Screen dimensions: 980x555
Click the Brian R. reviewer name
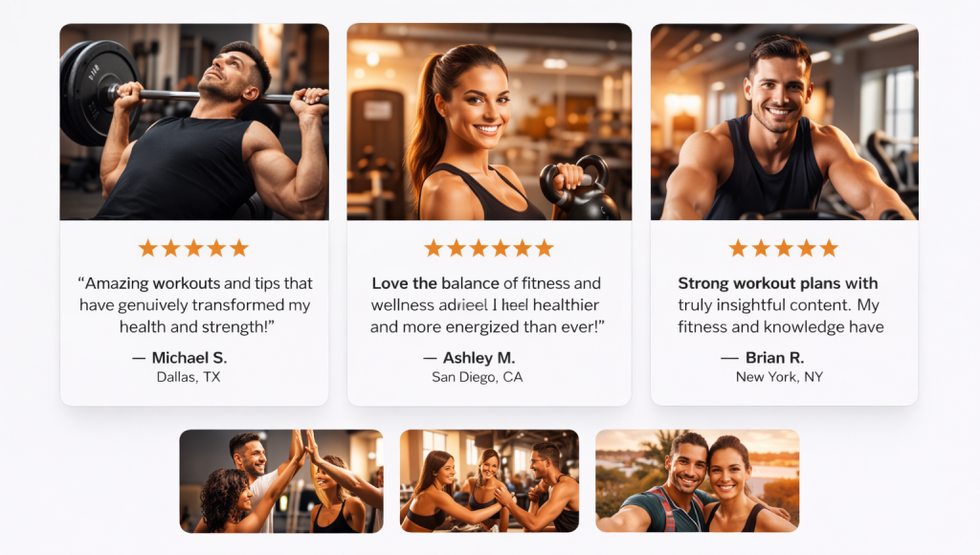774,358
